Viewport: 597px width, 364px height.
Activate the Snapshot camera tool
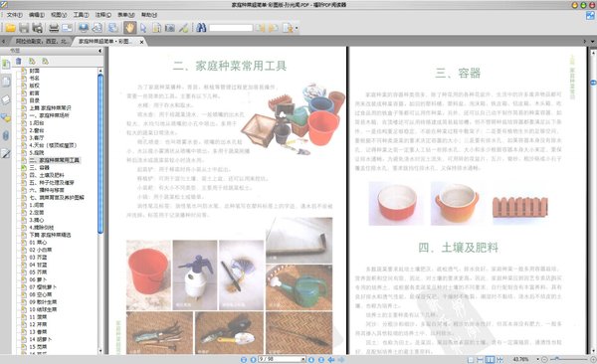coord(170,28)
